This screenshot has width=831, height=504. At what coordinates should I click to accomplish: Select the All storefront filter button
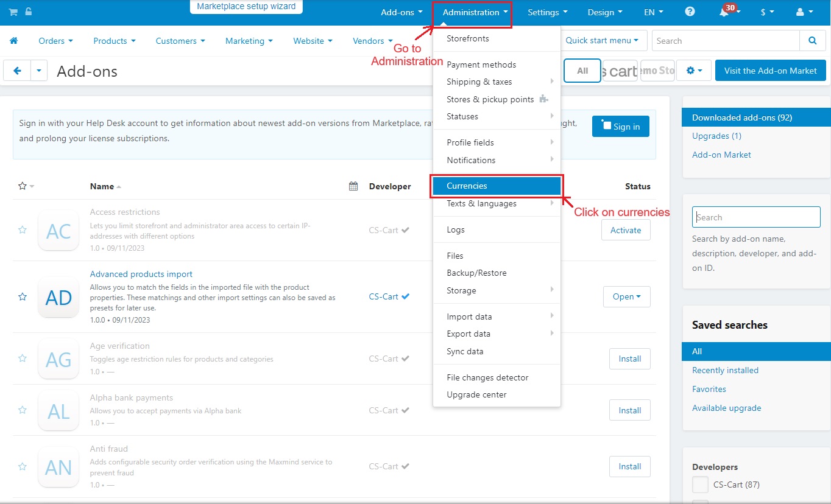(582, 71)
